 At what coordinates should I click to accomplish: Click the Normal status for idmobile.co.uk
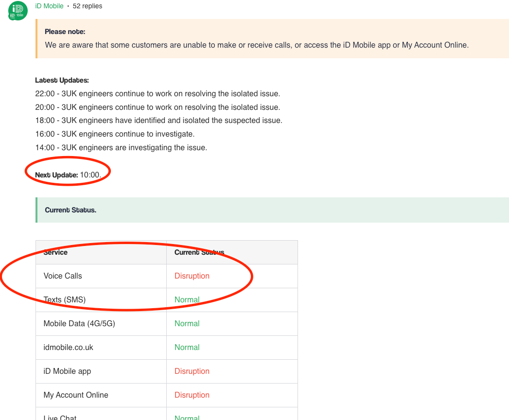187,347
